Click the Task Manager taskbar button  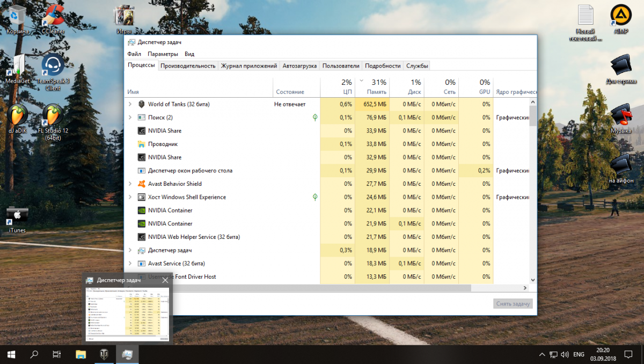click(x=128, y=354)
